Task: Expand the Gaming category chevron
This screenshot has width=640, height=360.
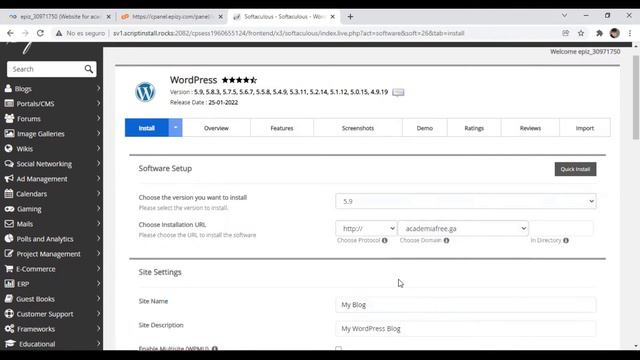Action: point(98,209)
